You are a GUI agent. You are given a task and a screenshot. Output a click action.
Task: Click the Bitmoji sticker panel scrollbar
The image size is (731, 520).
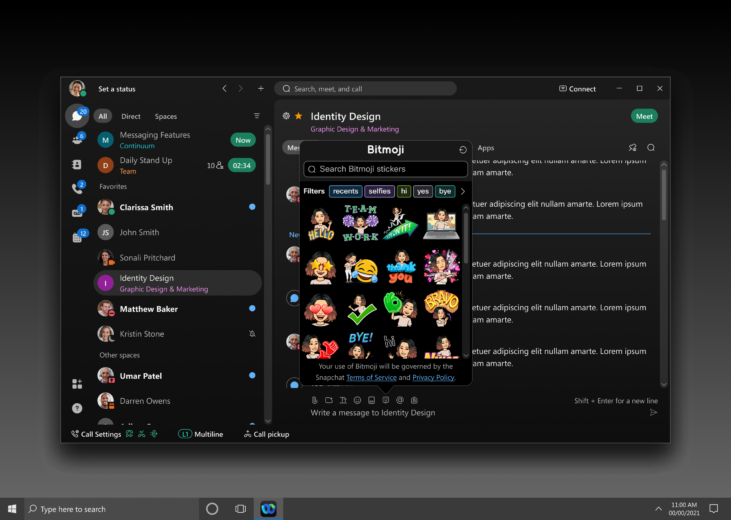464,235
